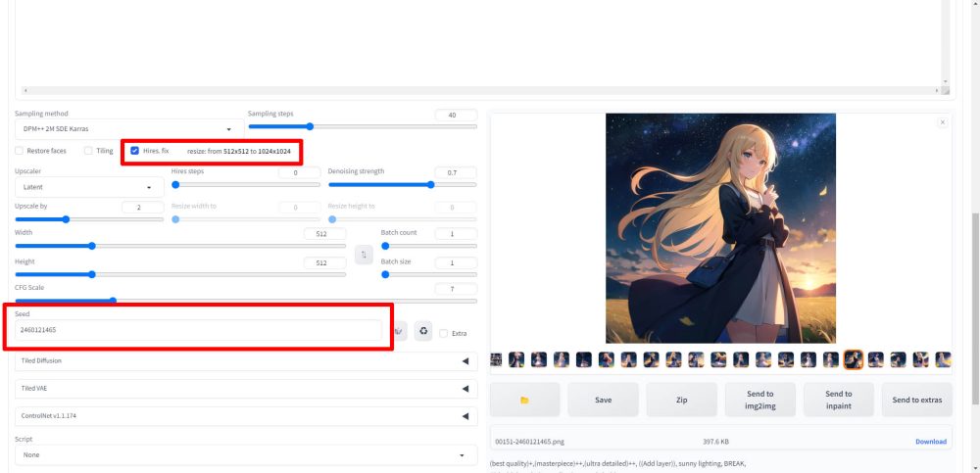980x473 pixels.
Task: Expand the ControlNet v1.1.174 panel
Action: (x=245, y=416)
